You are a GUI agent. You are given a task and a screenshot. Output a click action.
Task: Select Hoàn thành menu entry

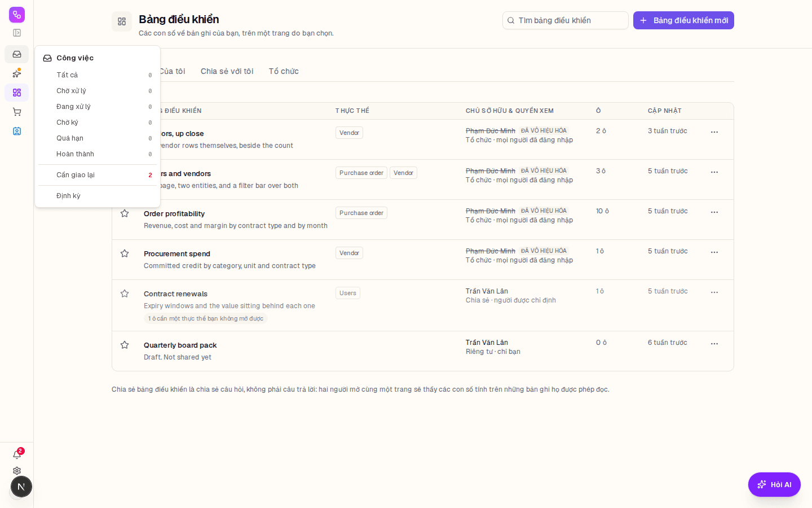tap(98, 154)
